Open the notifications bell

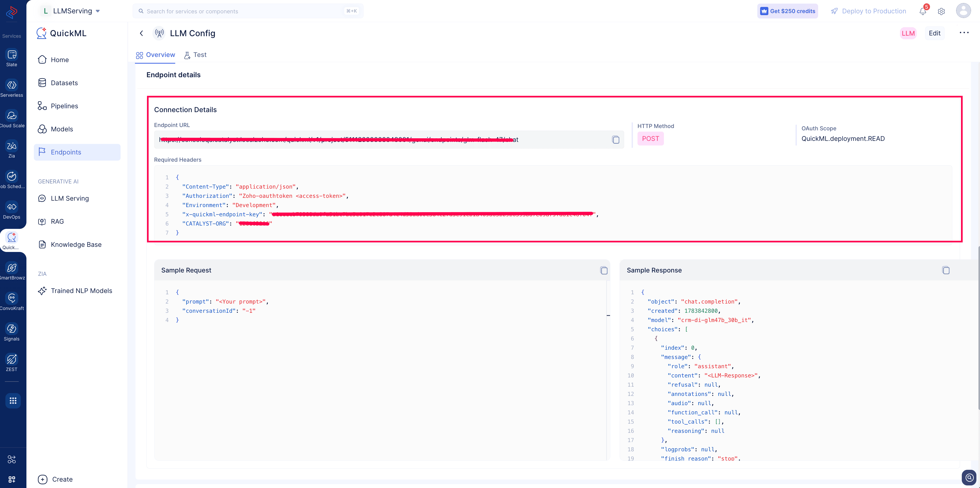(x=923, y=11)
